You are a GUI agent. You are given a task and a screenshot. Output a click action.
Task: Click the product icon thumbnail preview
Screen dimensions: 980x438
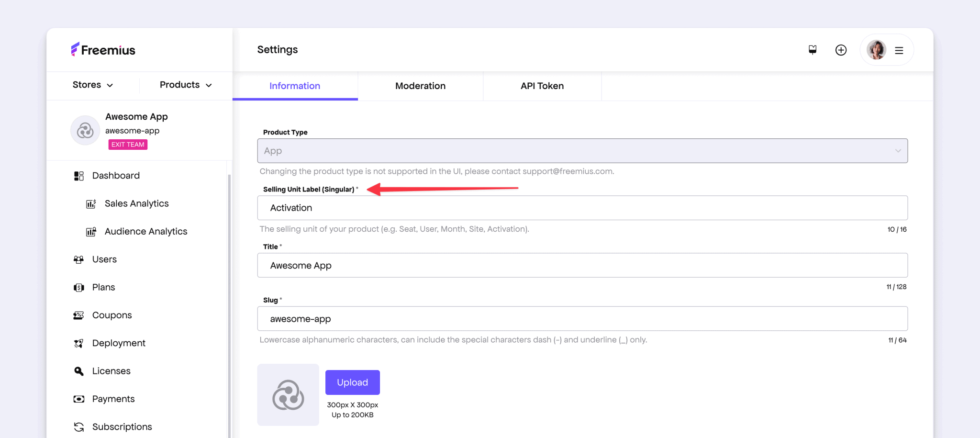(x=288, y=395)
